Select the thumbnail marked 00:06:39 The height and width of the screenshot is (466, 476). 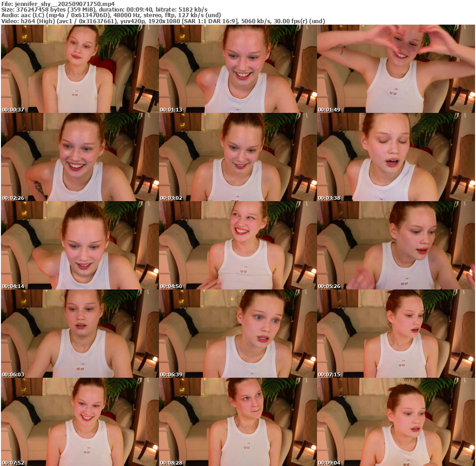point(238,334)
